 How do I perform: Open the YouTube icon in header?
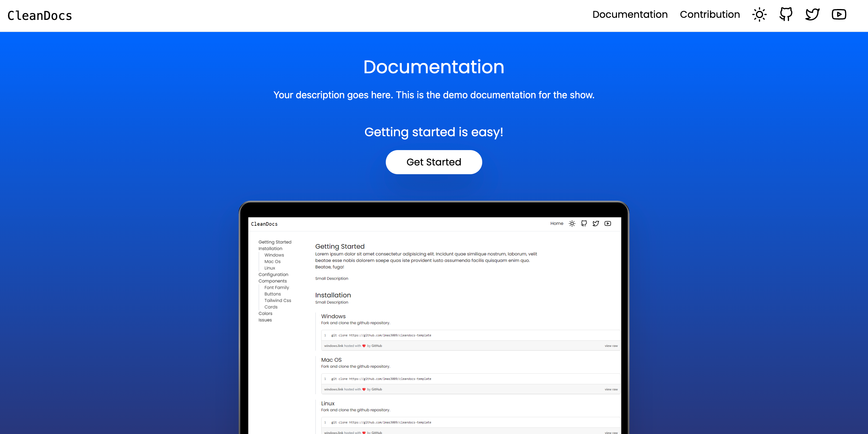(x=839, y=14)
